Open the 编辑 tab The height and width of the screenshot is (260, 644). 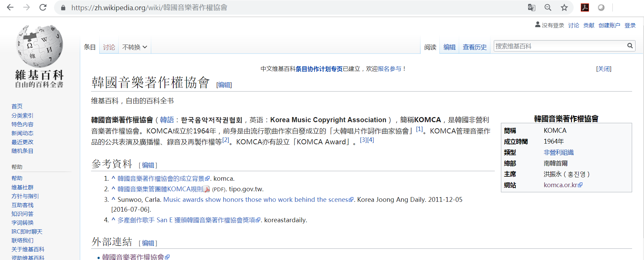click(449, 47)
